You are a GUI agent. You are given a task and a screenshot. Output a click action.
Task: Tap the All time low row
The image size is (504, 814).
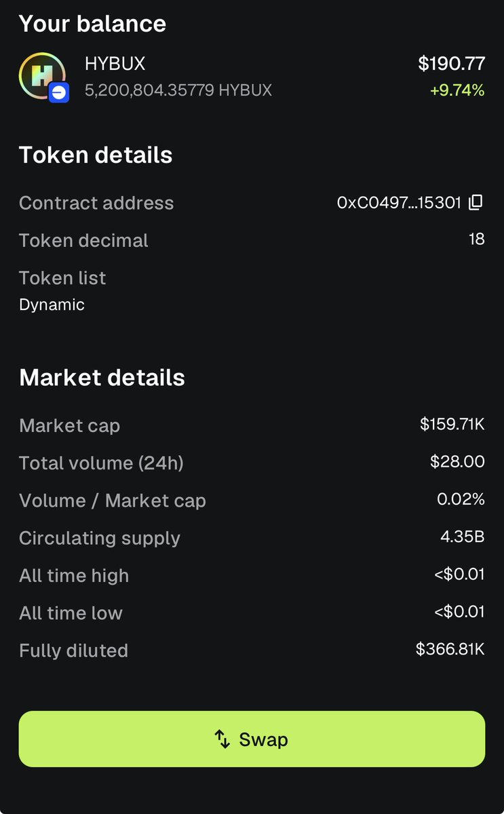[252, 613]
